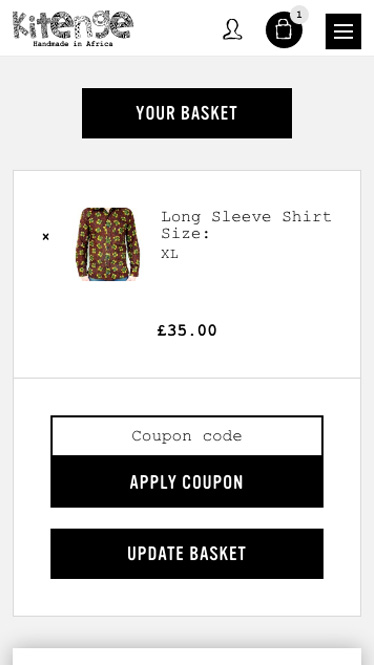The width and height of the screenshot is (374, 665).
Task: Open the hamburger menu
Action: (343, 31)
